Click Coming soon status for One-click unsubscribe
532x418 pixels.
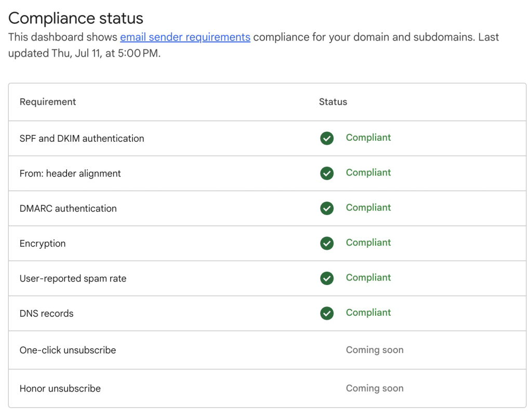click(375, 350)
